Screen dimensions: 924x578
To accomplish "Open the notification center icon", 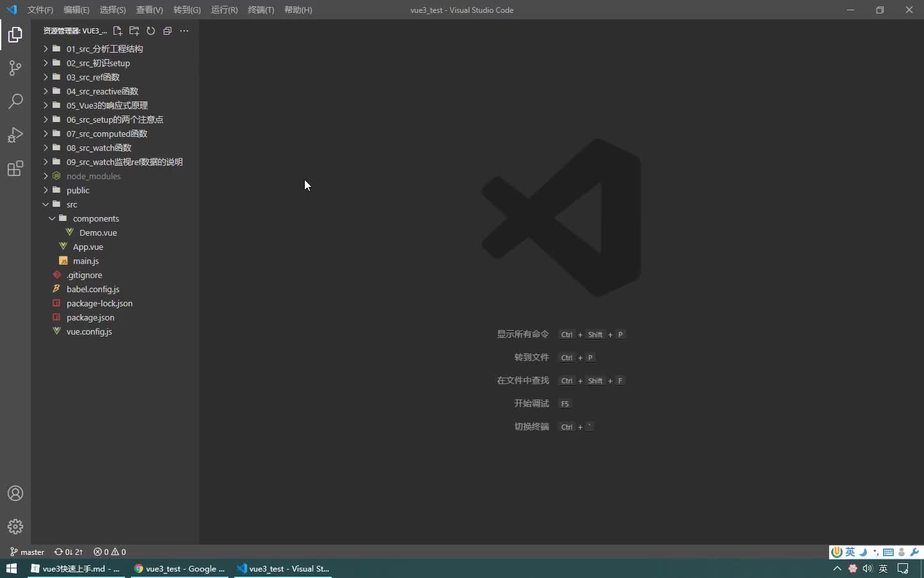I will pos(903,568).
